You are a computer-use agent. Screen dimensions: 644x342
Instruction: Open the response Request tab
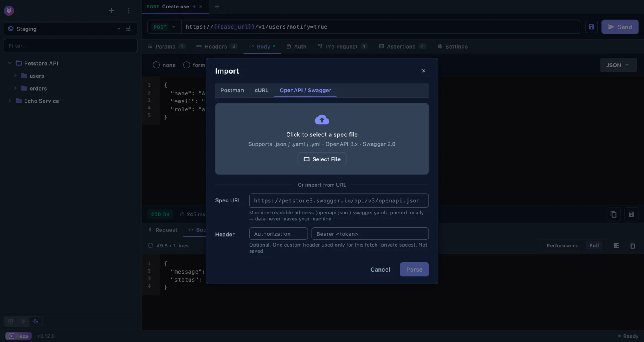point(163,230)
